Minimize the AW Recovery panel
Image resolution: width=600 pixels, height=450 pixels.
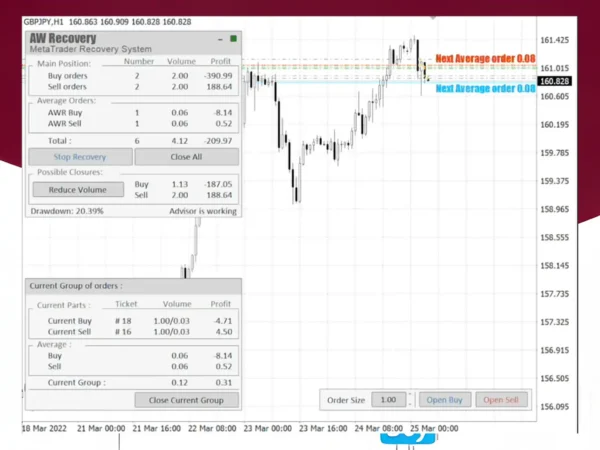coord(220,39)
